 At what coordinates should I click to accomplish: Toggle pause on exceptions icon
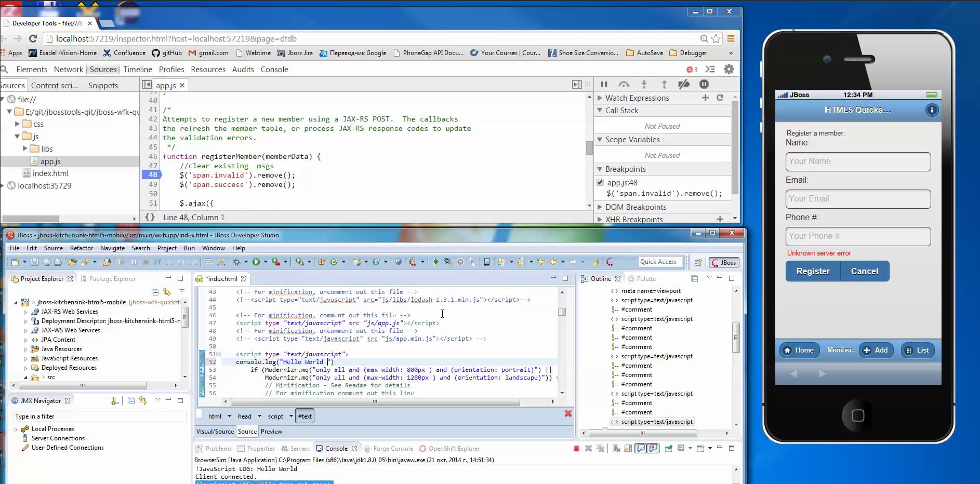tap(704, 84)
